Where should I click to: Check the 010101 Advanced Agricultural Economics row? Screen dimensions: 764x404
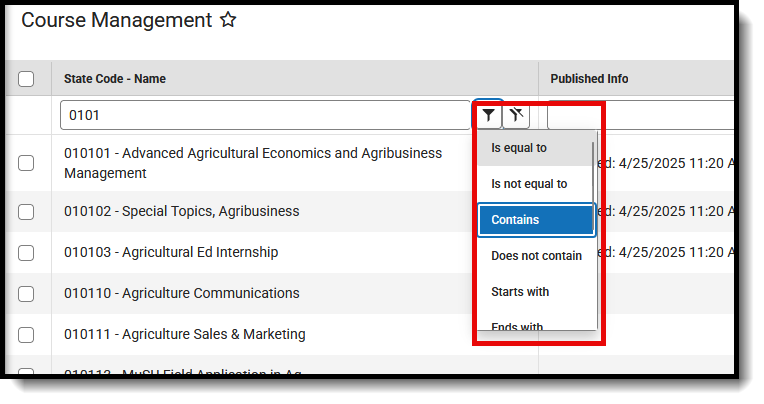(x=26, y=163)
